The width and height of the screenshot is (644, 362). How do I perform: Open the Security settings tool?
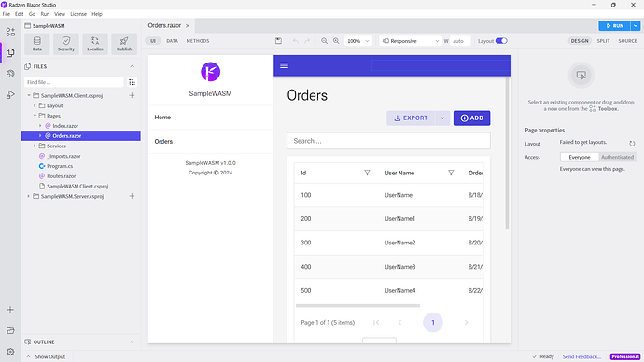[x=66, y=44]
